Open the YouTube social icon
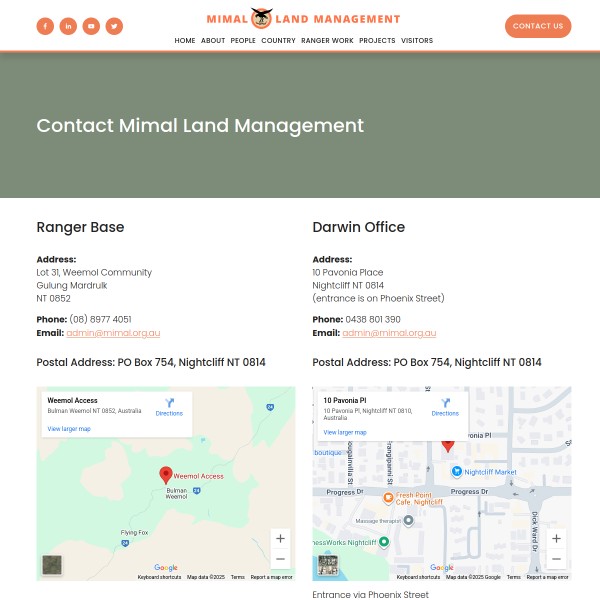The image size is (600, 600). point(91,26)
